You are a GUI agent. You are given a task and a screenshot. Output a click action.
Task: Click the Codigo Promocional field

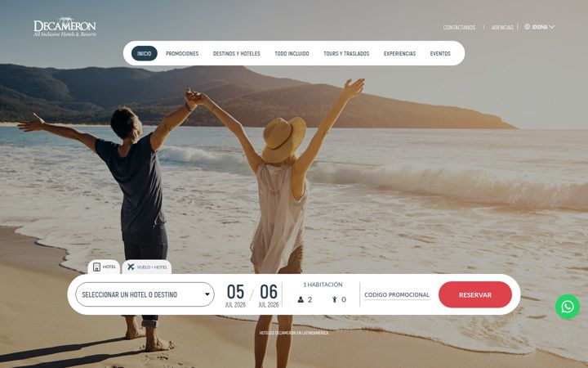pyautogui.click(x=397, y=295)
